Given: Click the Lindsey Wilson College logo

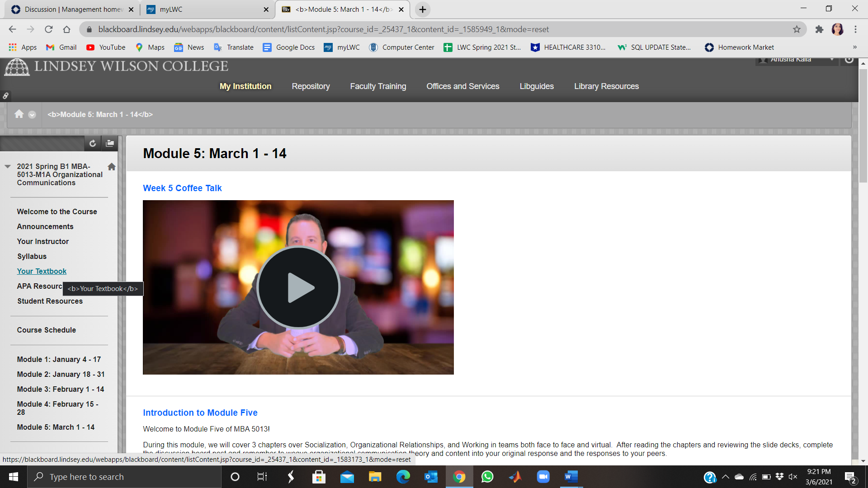Looking at the screenshot, I should pyautogui.click(x=116, y=67).
